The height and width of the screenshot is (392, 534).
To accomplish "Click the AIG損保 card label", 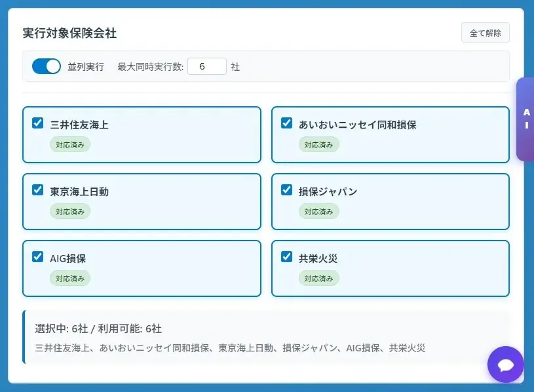I will pos(67,258).
